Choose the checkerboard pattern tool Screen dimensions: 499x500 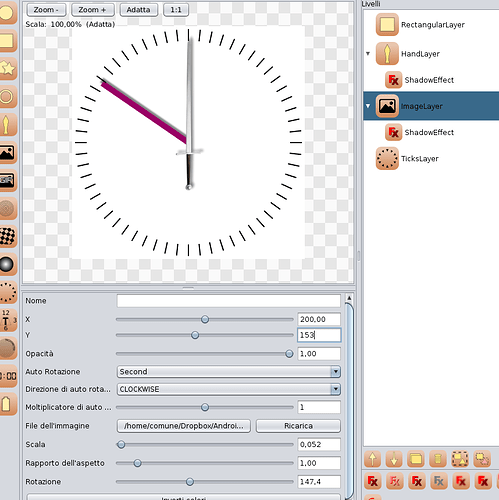[x=7, y=236]
